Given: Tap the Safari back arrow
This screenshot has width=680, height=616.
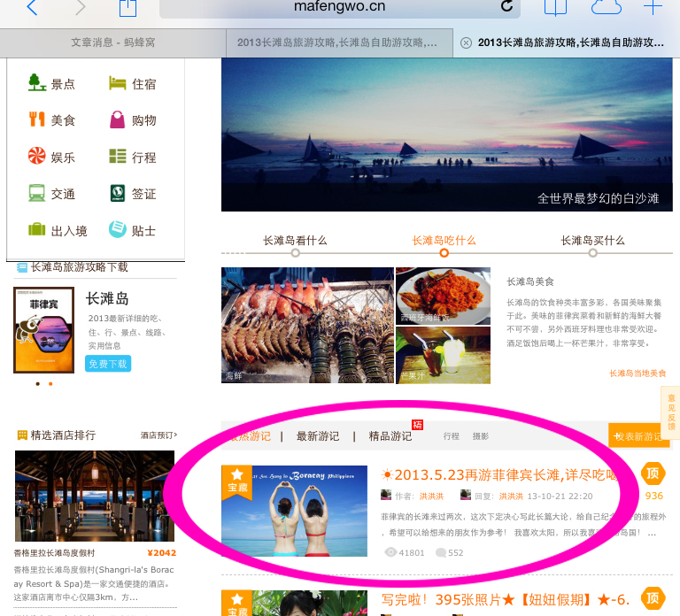Looking at the screenshot, I should (x=32, y=8).
